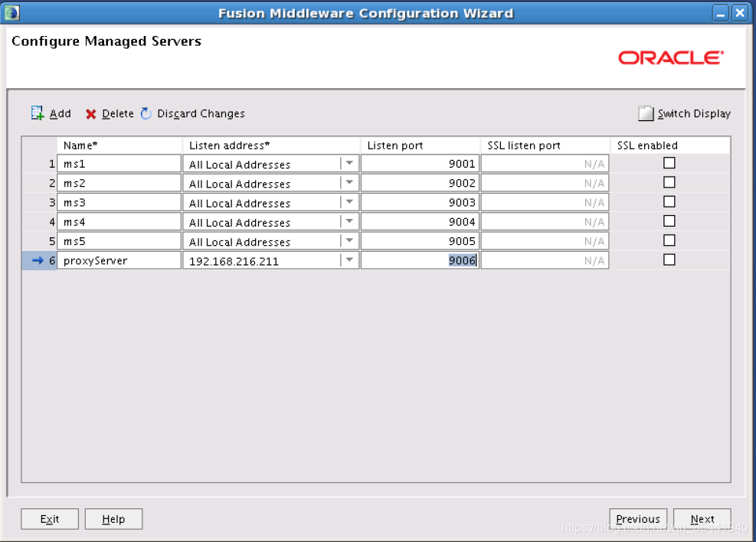Click the Switch Display icon
756x542 pixels.
(x=646, y=113)
